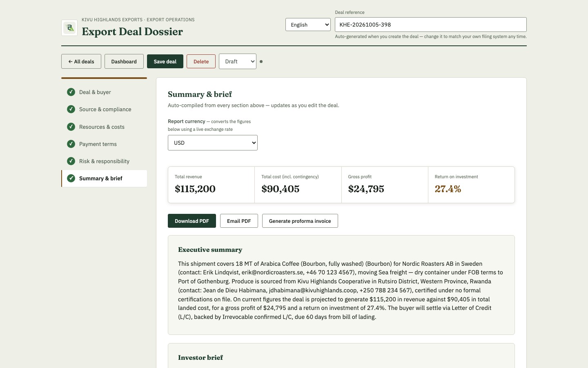Click the Deal reference input field

click(431, 25)
